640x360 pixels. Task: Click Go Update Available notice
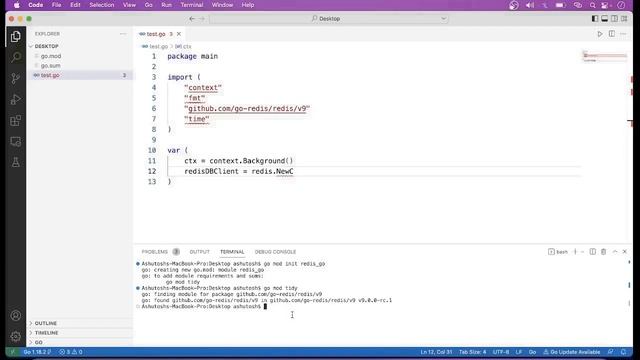point(571,352)
